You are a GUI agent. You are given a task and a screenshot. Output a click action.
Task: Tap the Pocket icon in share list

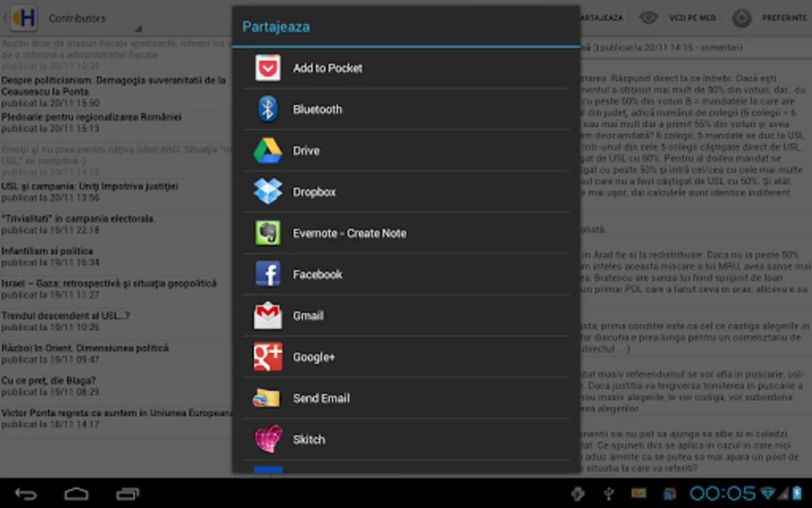pos(268,68)
